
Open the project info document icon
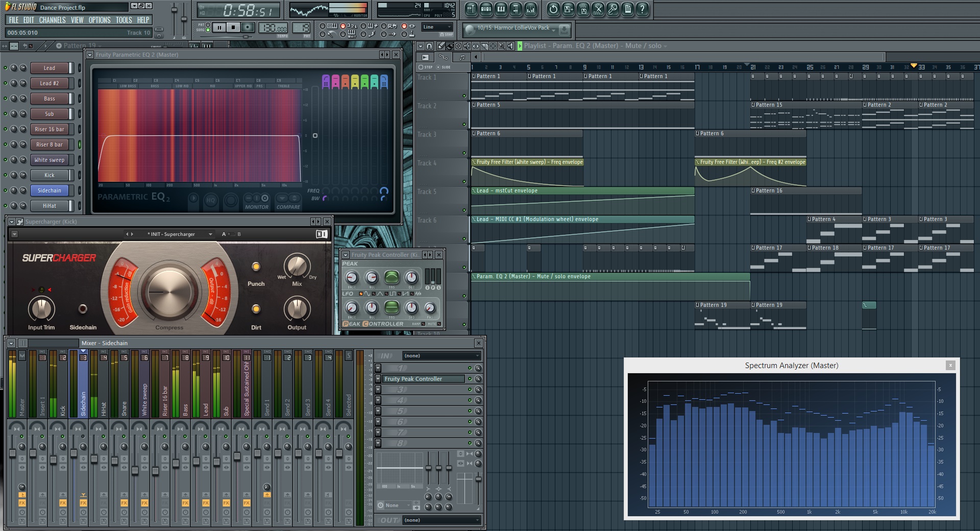point(627,9)
